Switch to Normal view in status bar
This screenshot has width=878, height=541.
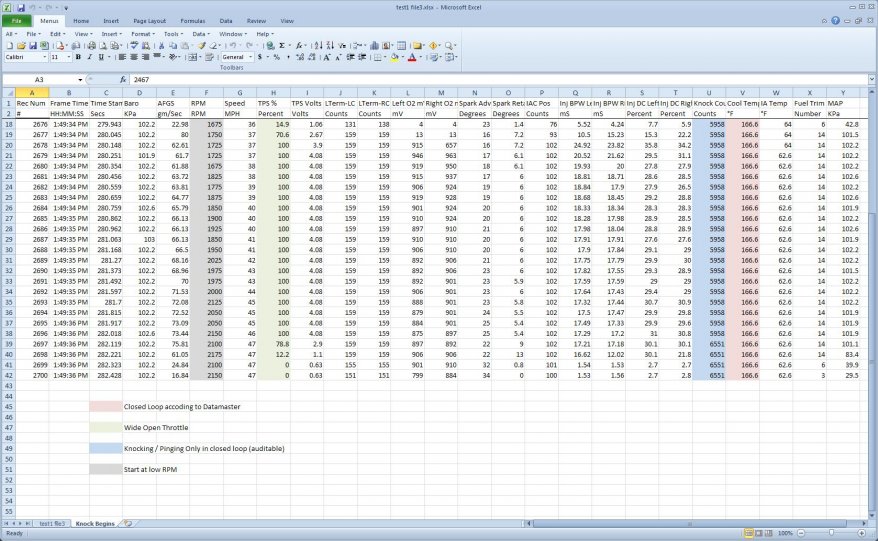(x=749, y=533)
